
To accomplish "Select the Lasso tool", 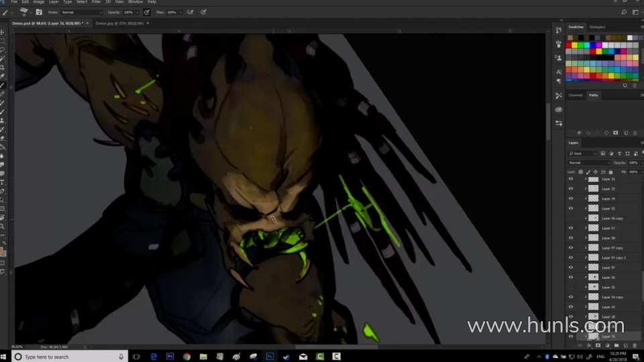I will pos(3,50).
